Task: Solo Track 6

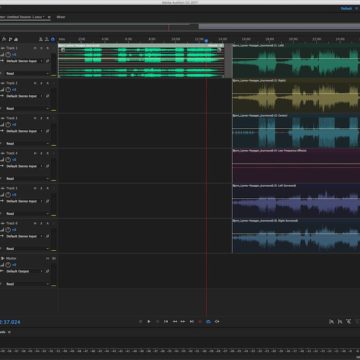Action: (x=41, y=223)
